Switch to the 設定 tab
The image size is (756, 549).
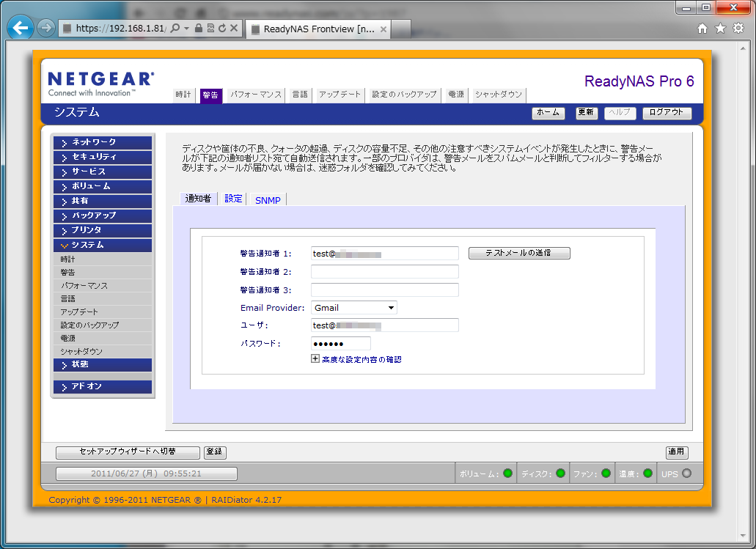[x=233, y=199]
